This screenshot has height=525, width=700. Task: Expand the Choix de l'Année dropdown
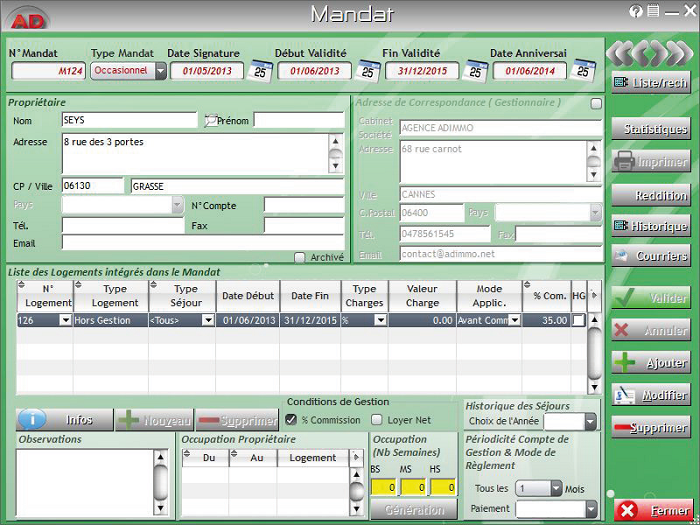[x=590, y=422]
